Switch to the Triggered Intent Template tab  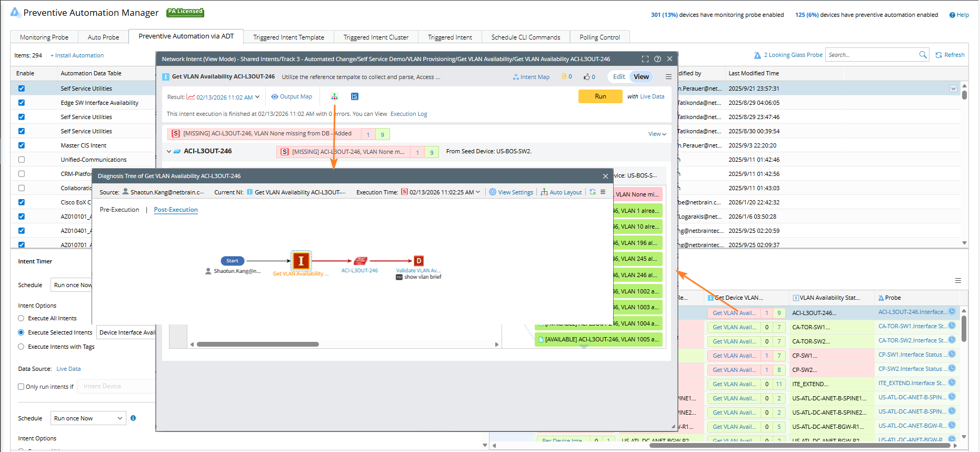(288, 37)
